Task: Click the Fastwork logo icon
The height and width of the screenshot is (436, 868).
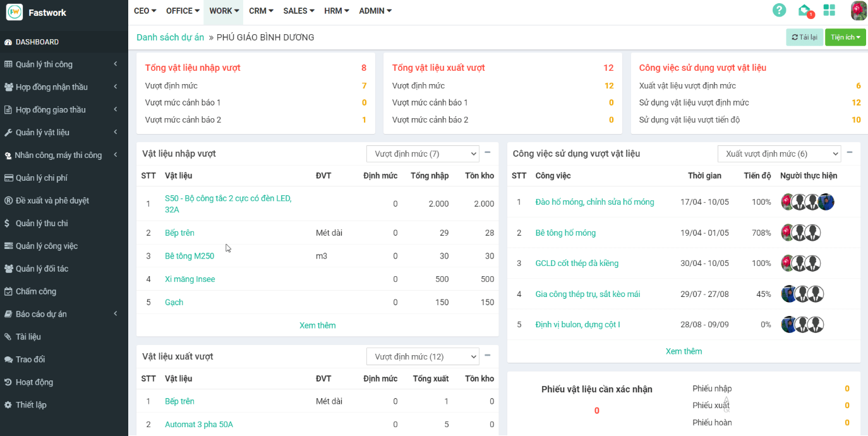Action: coord(15,12)
